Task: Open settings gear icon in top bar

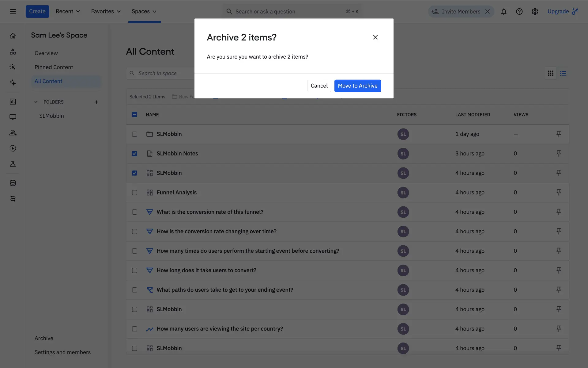Action: point(535,12)
